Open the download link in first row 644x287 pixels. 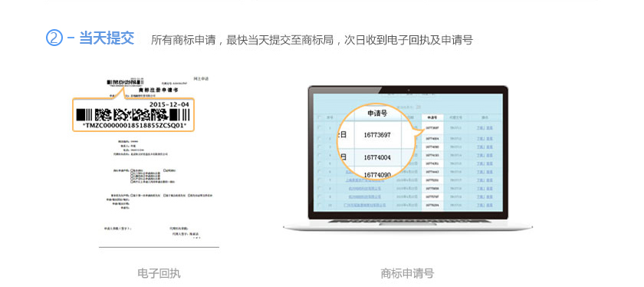click(x=480, y=128)
